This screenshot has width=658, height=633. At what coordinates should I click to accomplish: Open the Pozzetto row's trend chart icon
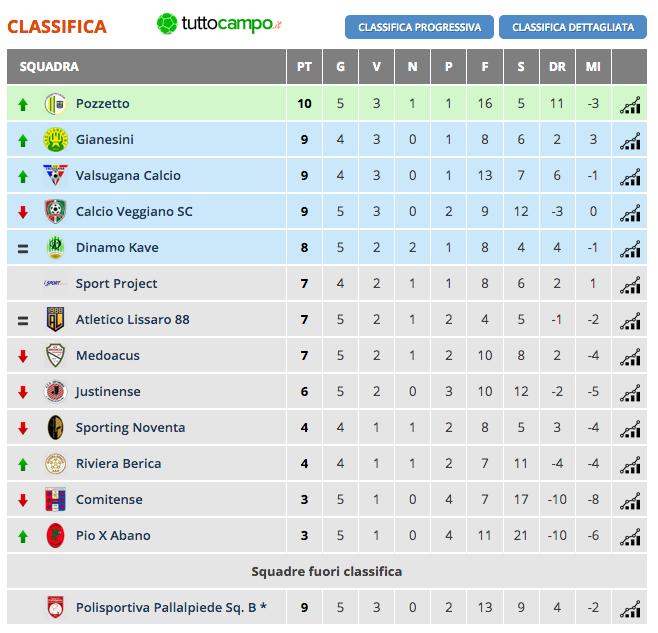tap(630, 104)
